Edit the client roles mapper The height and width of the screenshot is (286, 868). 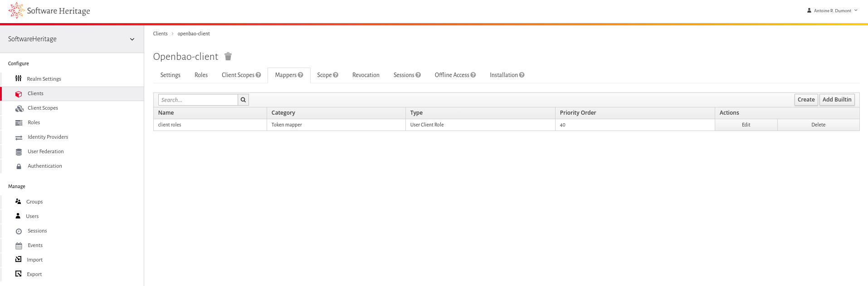[746, 125]
